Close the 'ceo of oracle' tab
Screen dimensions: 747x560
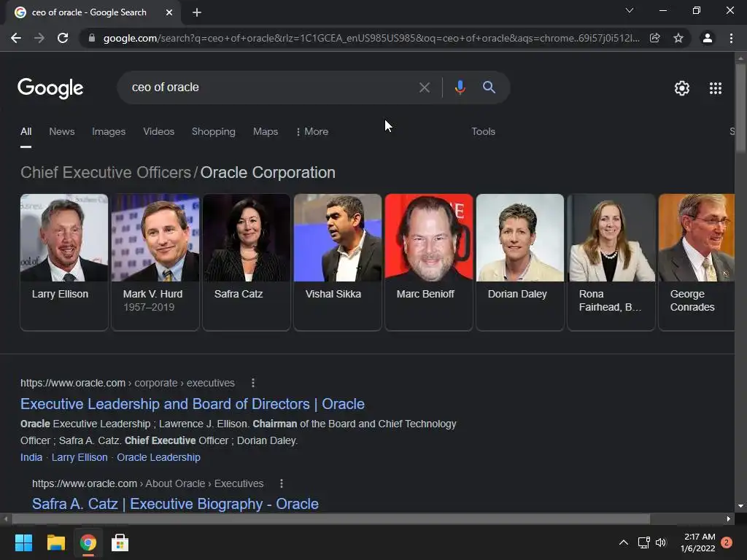169,12
